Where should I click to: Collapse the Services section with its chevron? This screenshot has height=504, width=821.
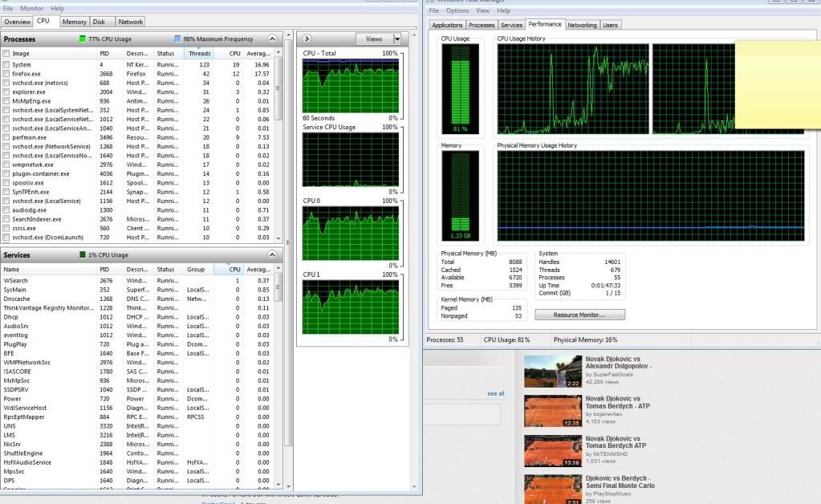272,255
